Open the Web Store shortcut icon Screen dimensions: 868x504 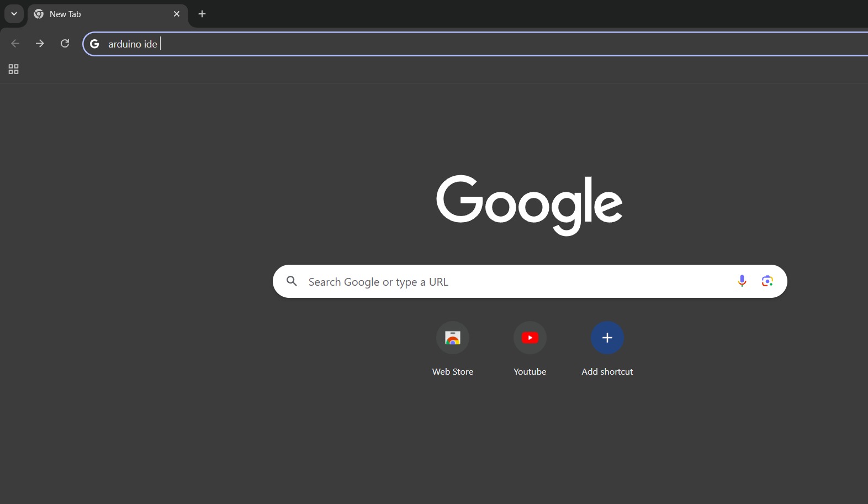pyautogui.click(x=453, y=338)
